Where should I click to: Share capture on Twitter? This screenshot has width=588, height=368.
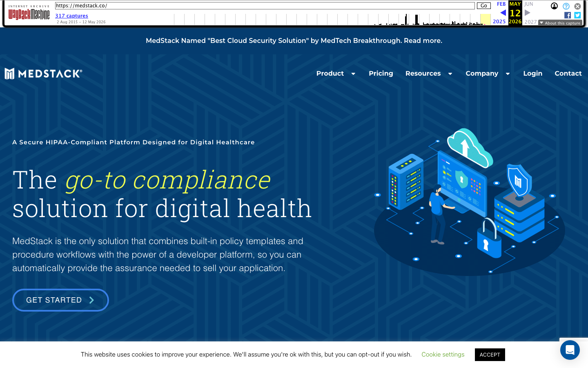[577, 15]
